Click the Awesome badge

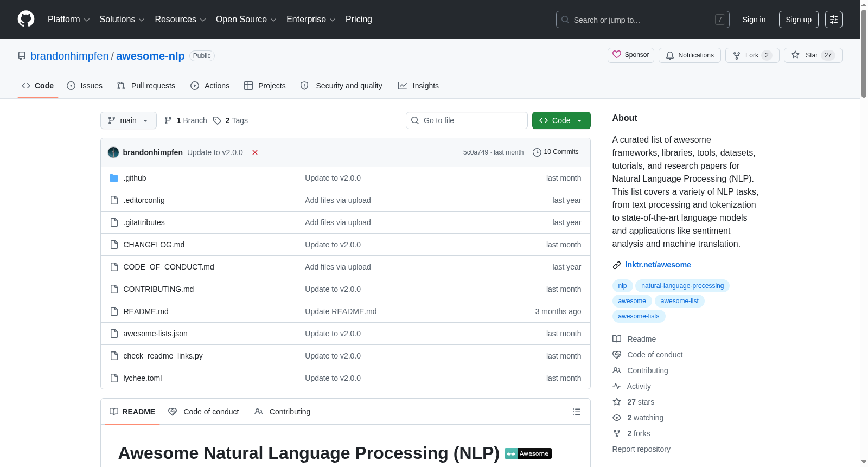(528, 453)
